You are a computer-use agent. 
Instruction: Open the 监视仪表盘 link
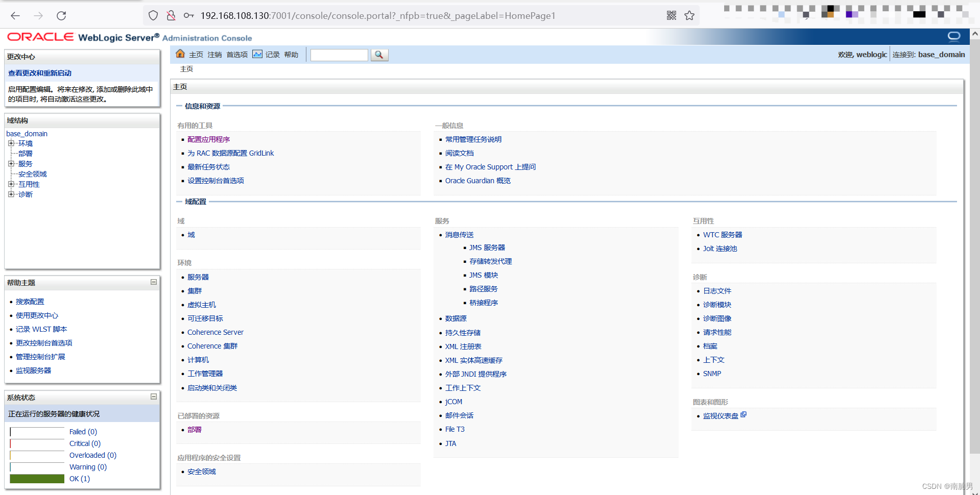721,416
